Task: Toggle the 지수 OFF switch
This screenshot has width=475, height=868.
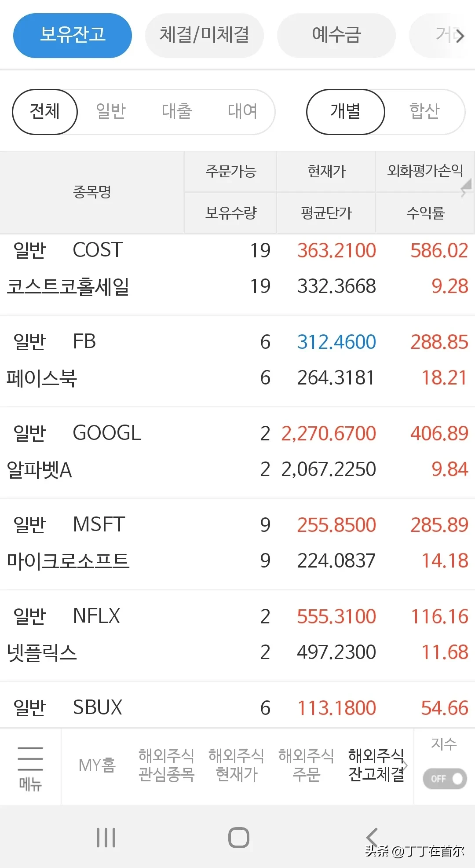Action: pyautogui.click(x=445, y=778)
